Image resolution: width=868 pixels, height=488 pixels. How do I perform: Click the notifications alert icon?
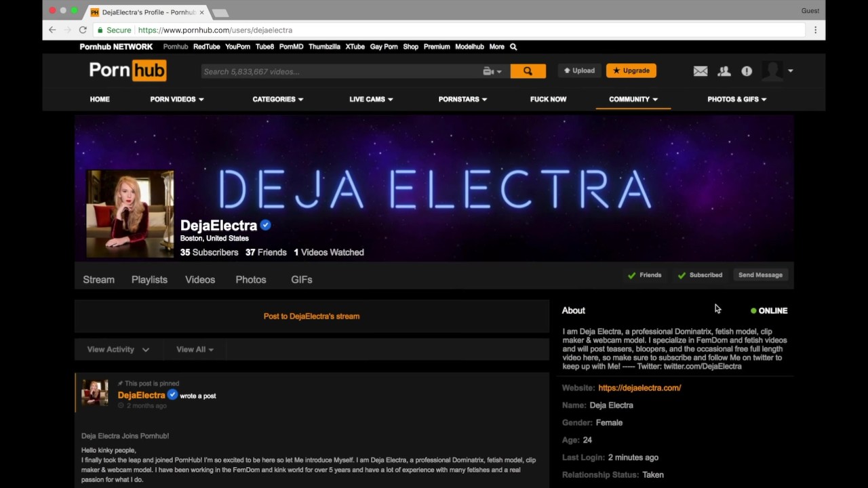(x=747, y=71)
